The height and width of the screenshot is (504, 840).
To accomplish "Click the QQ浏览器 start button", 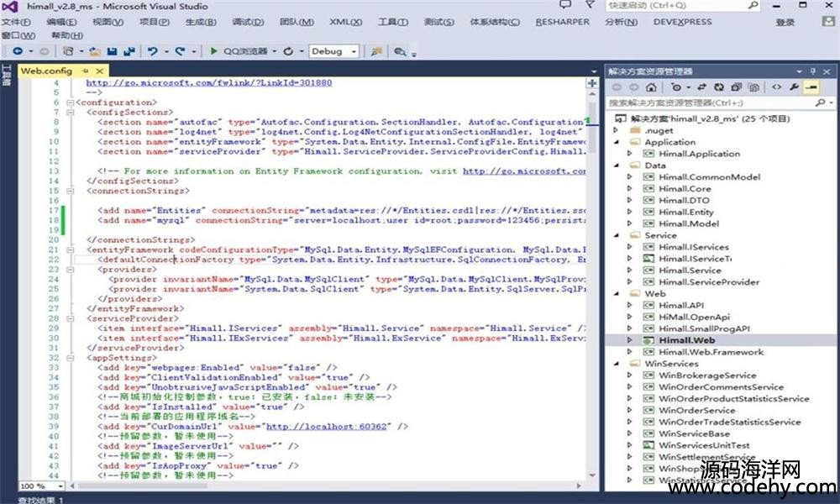I will tap(238, 51).
